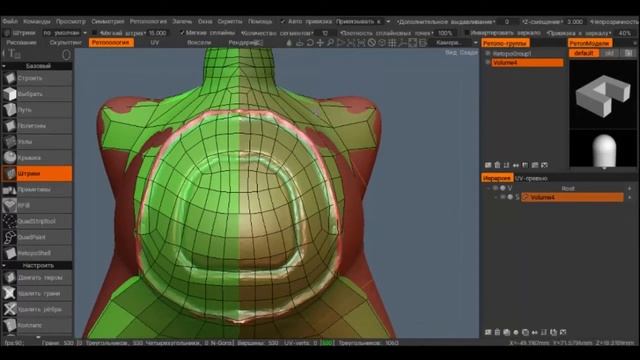
Task: Switch to the UV room tab
Action: click(155, 42)
